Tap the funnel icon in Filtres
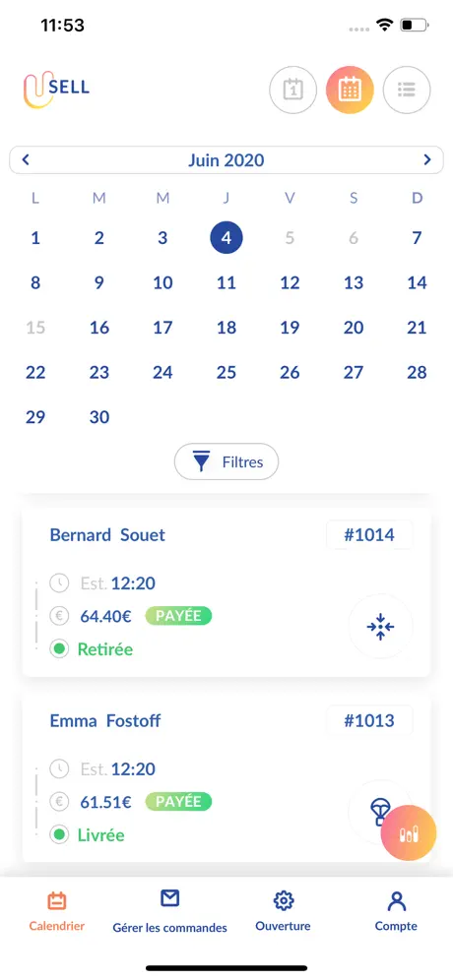The height and width of the screenshot is (980, 453). [202, 461]
